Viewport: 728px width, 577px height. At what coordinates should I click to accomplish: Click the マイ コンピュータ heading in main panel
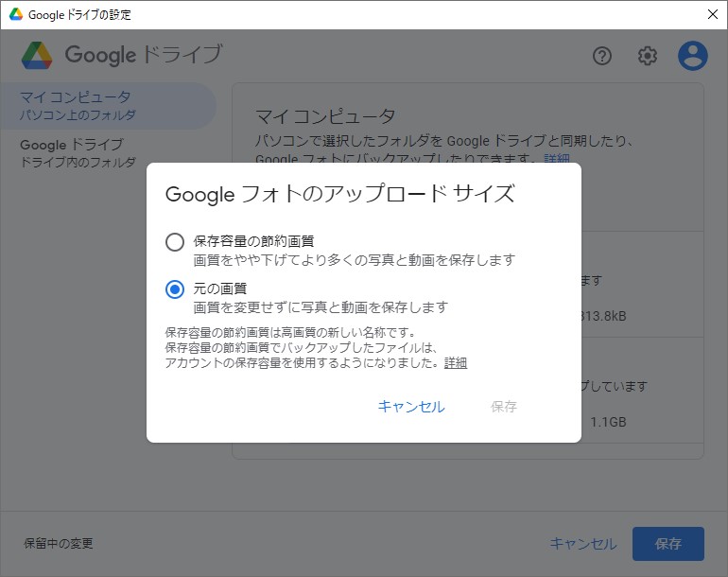pyautogui.click(x=325, y=116)
